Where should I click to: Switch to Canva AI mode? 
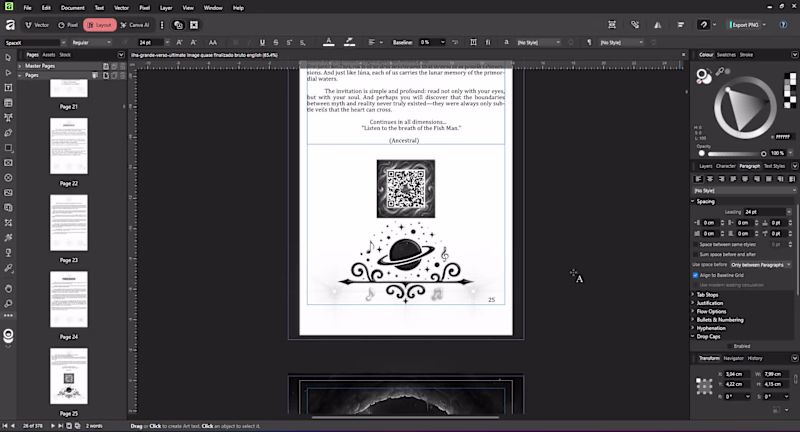(x=135, y=25)
